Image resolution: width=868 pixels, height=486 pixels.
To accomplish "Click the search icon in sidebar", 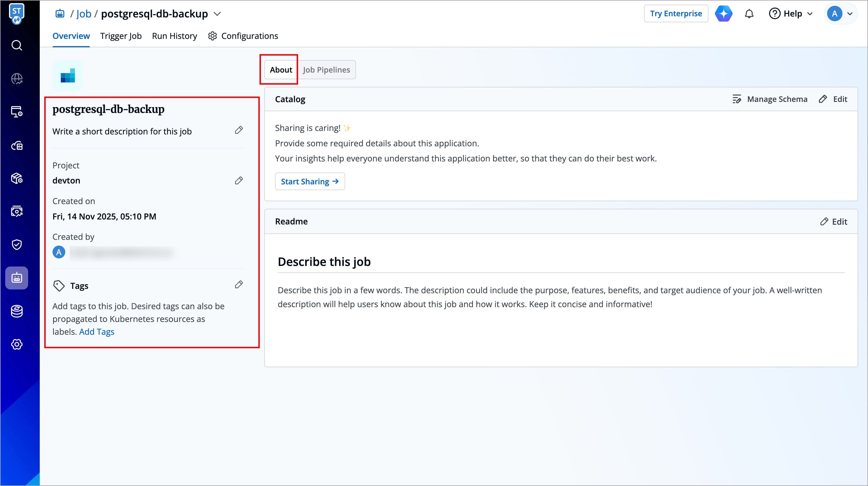I will (x=17, y=45).
